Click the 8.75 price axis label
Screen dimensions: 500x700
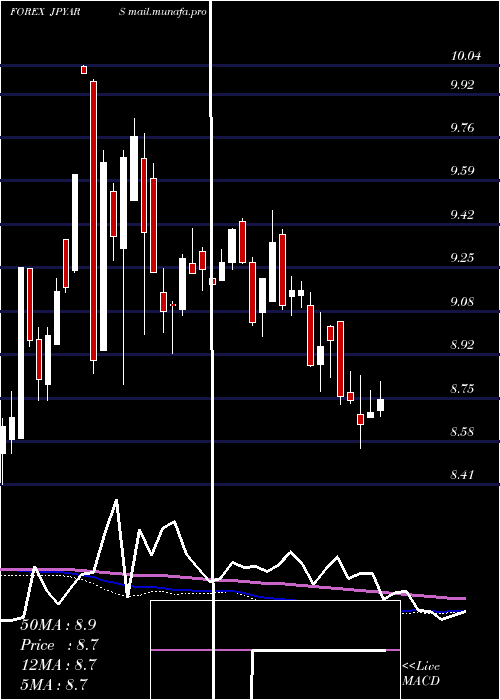tap(462, 389)
